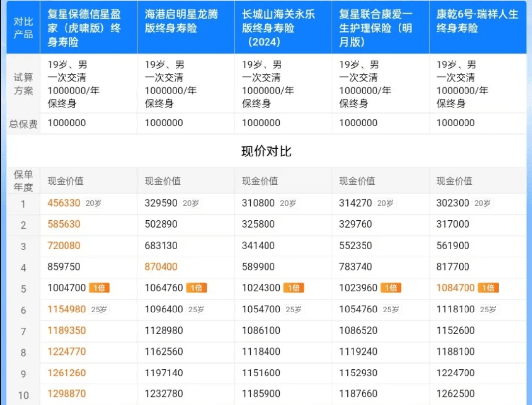
Task: Click the 总保费 row label
Action: [x=23, y=124]
